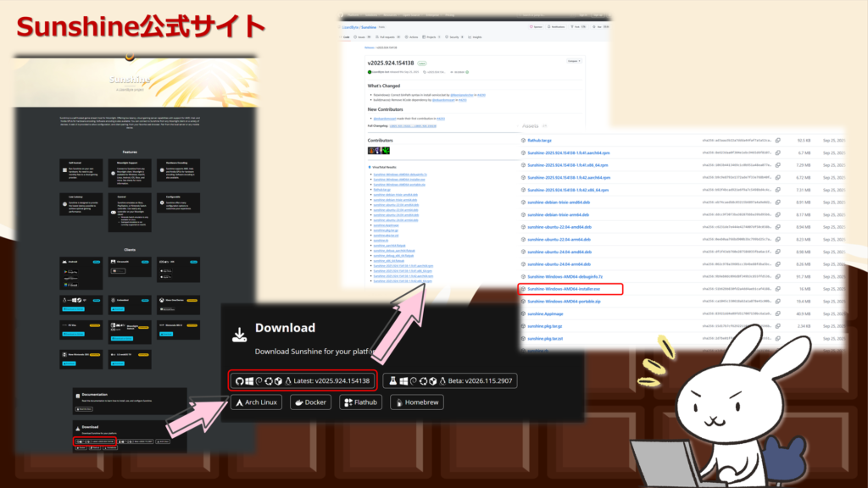The width and height of the screenshot is (868, 488).
Task: Open the Security tab of the repository
Action: [453, 37]
